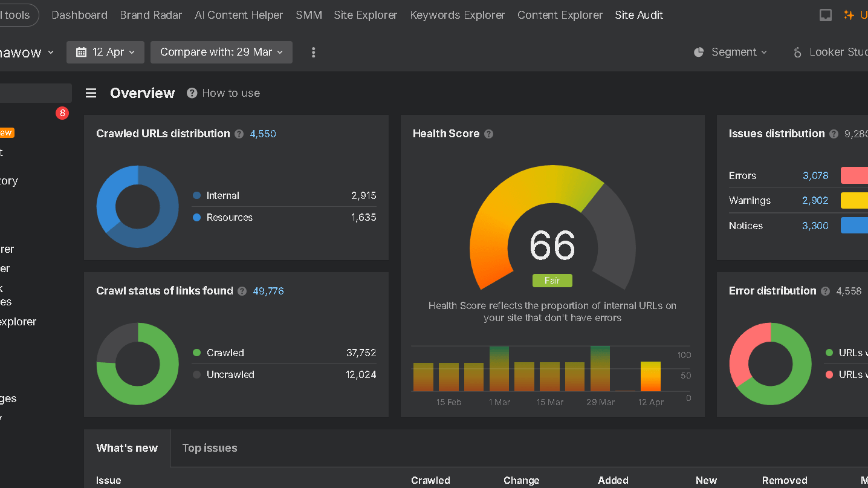This screenshot has height=488, width=868.
Task: Click the 3,078 Errors count link
Action: pyautogui.click(x=815, y=175)
